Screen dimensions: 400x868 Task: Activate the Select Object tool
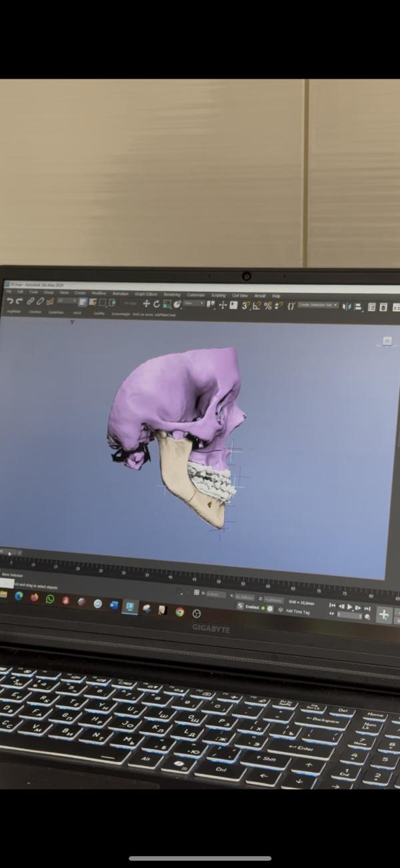(x=81, y=302)
